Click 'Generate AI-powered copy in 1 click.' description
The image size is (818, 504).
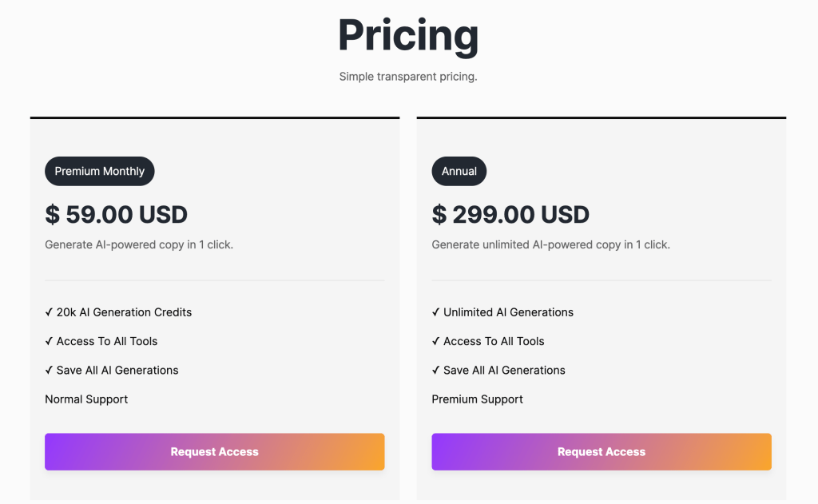139,244
